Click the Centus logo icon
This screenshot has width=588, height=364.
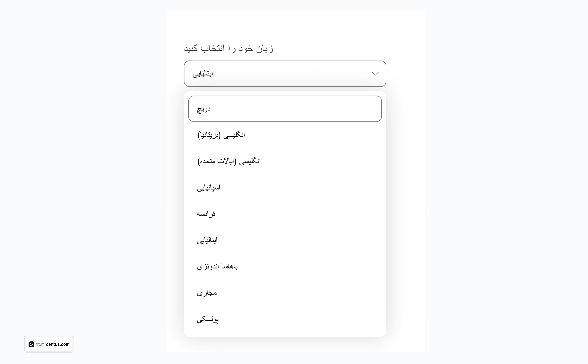31,344
